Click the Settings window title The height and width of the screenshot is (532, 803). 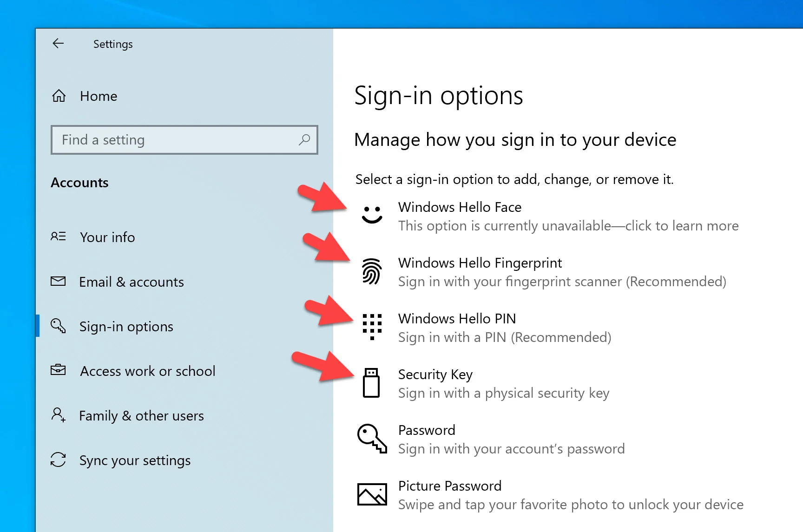(x=113, y=44)
